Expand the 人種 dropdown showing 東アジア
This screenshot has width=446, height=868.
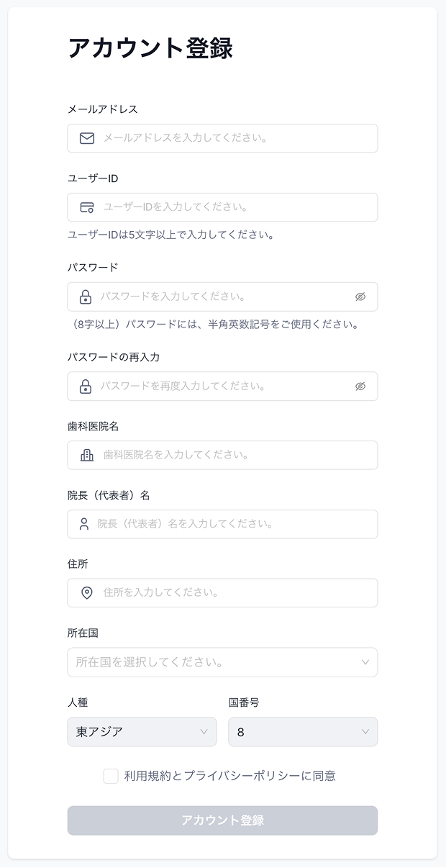click(142, 731)
